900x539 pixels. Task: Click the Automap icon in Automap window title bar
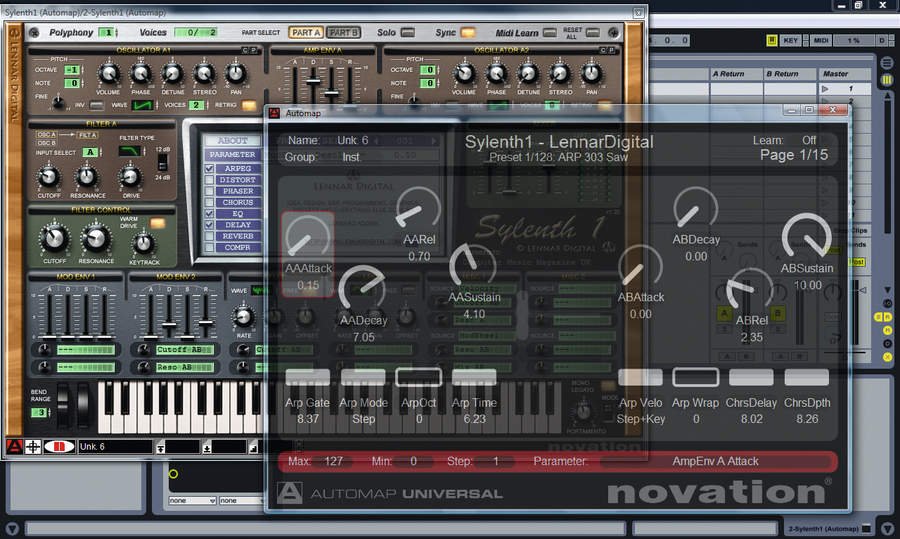(274, 113)
